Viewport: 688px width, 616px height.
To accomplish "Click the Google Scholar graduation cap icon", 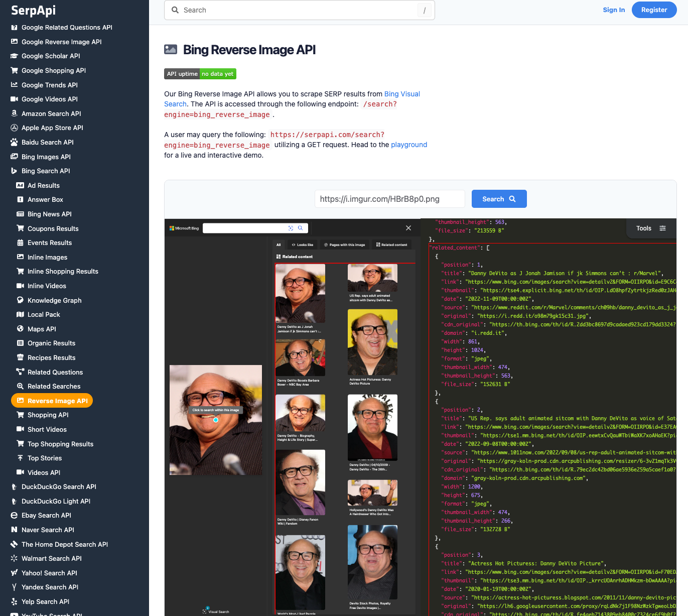I will 14,56.
